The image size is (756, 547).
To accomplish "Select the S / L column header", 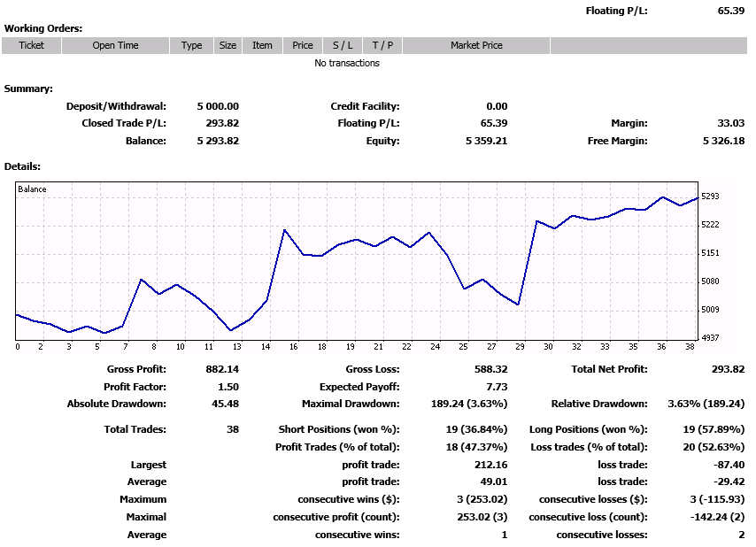I will coord(343,45).
